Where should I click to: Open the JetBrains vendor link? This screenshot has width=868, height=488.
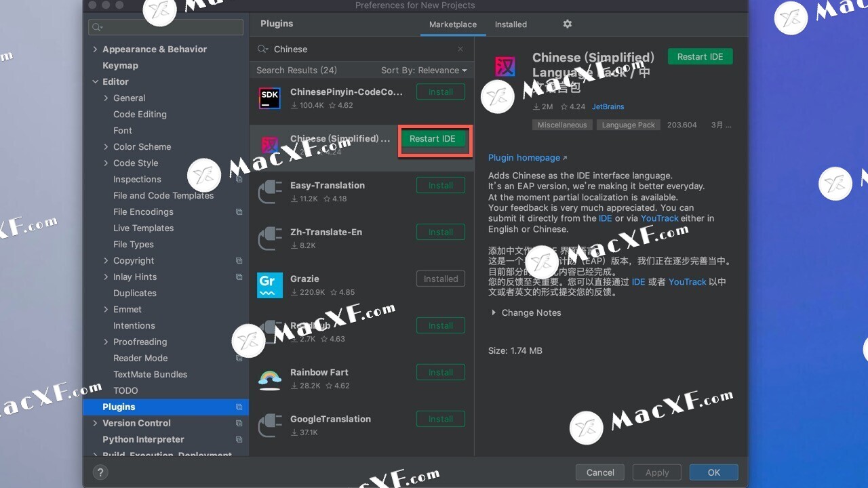click(x=608, y=106)
